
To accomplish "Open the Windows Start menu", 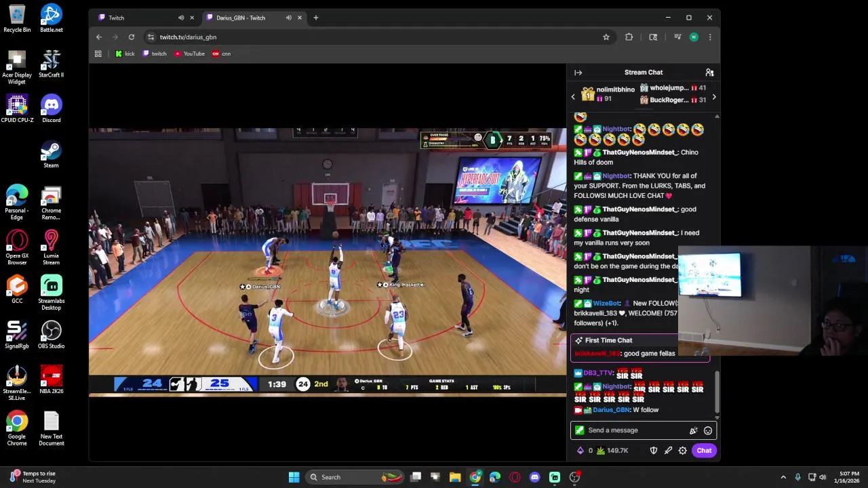I will tap(294, 477).
